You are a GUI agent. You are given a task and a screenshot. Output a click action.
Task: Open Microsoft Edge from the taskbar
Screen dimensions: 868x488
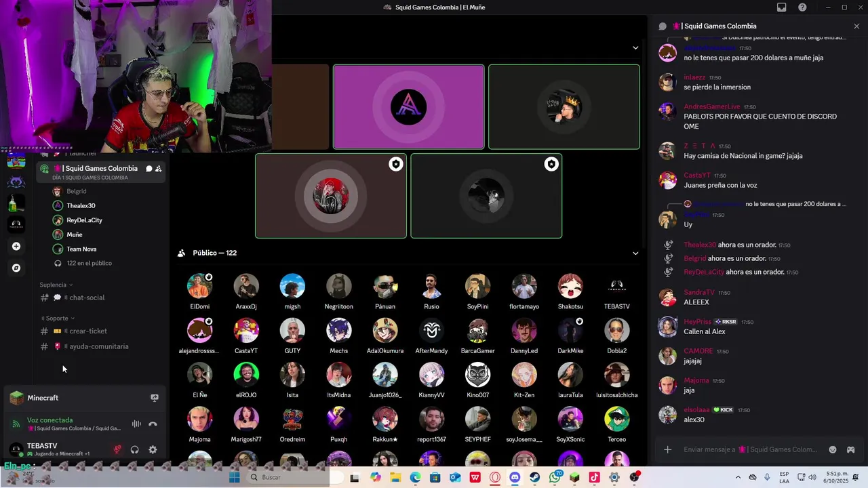coord(415,477)
